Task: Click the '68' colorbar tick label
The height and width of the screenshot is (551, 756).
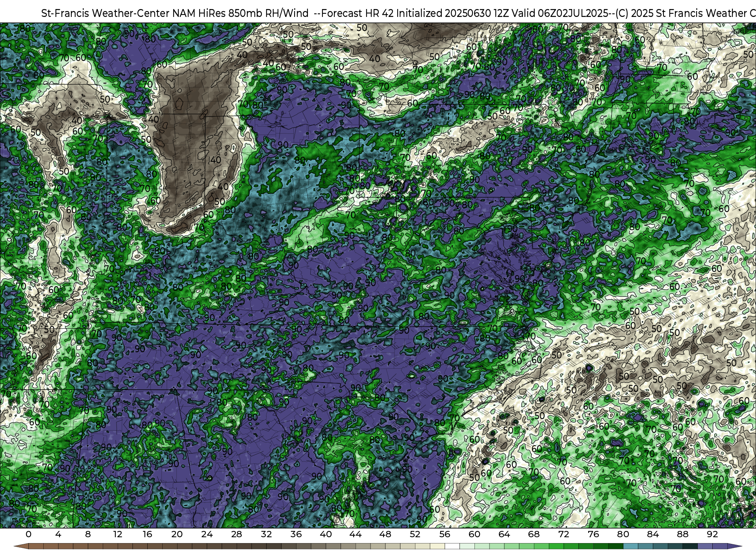Action: pos(534,534)
